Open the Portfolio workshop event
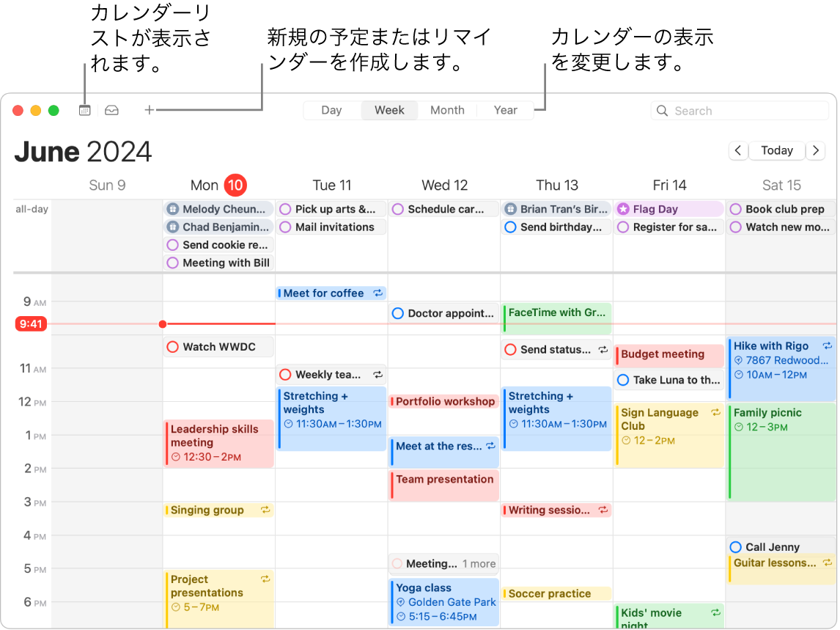This screenshot has height=630, width=840. (x=443, y=402)
